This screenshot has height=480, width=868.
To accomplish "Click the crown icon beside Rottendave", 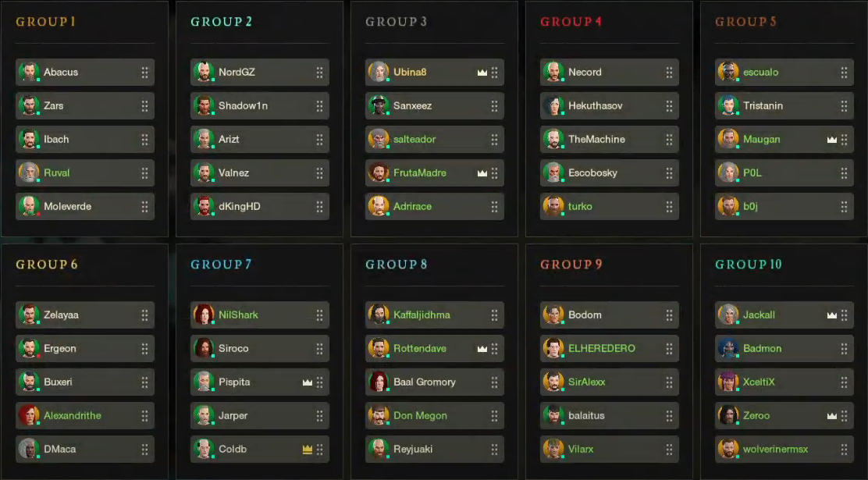I will (x=482, y=349).
